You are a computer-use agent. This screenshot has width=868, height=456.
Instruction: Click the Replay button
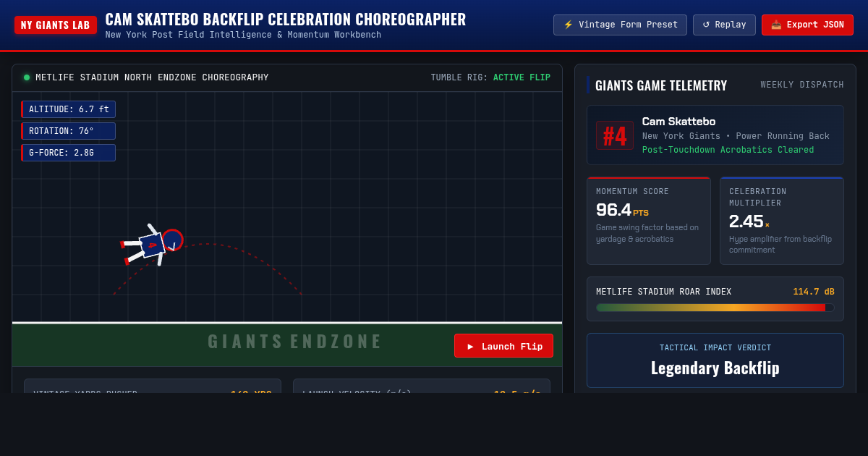click(724, 25)
